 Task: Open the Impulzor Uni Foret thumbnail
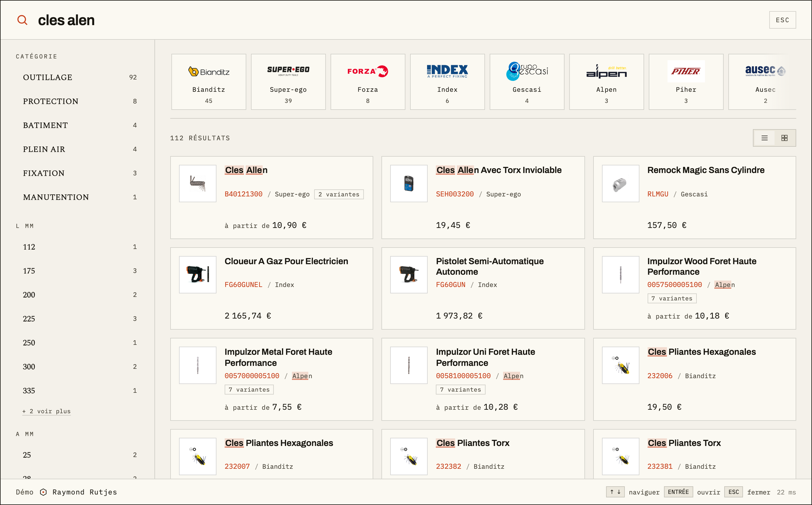[x=409, y=365]
